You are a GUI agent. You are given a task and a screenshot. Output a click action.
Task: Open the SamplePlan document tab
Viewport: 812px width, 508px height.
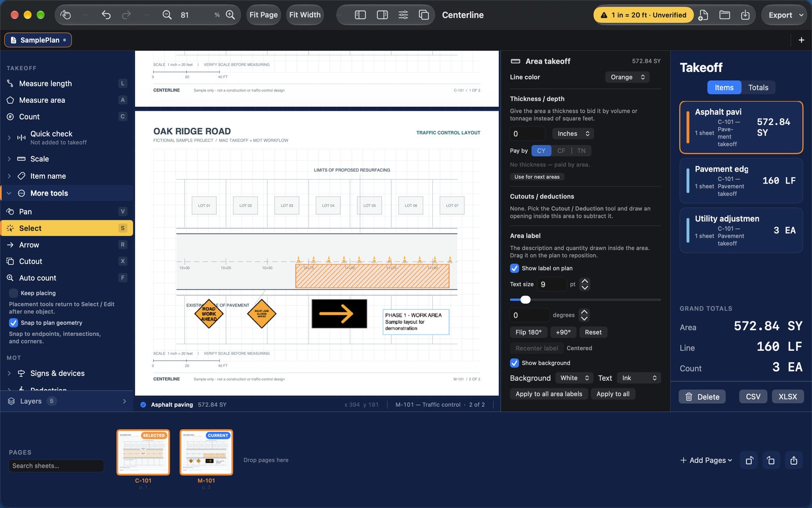pyautogui.click(x=38, y=40)
